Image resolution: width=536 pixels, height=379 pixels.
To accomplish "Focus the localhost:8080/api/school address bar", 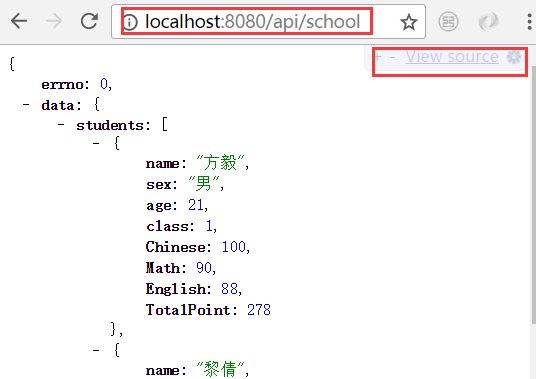I will point(268,22).
